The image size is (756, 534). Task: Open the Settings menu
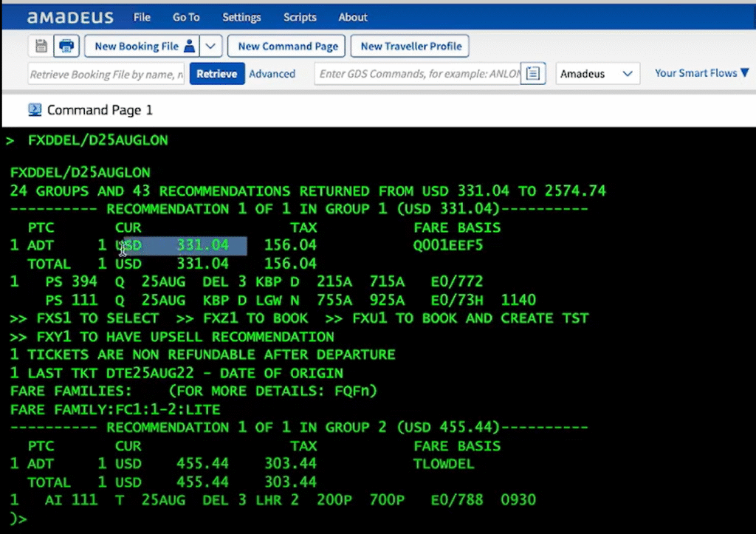click(x=241, y=18)
